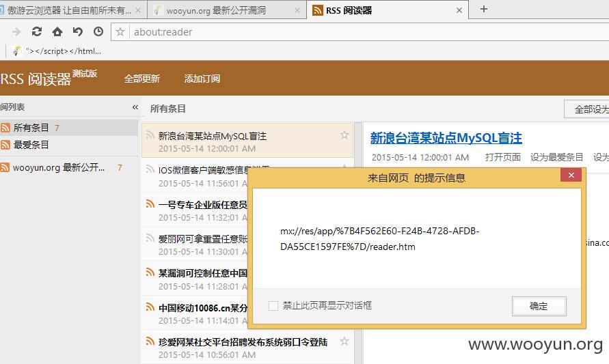This screenshot has height=364, width=609.
Task: Click feed icon of 爱丽网 entry
Action: pos(150,238)
